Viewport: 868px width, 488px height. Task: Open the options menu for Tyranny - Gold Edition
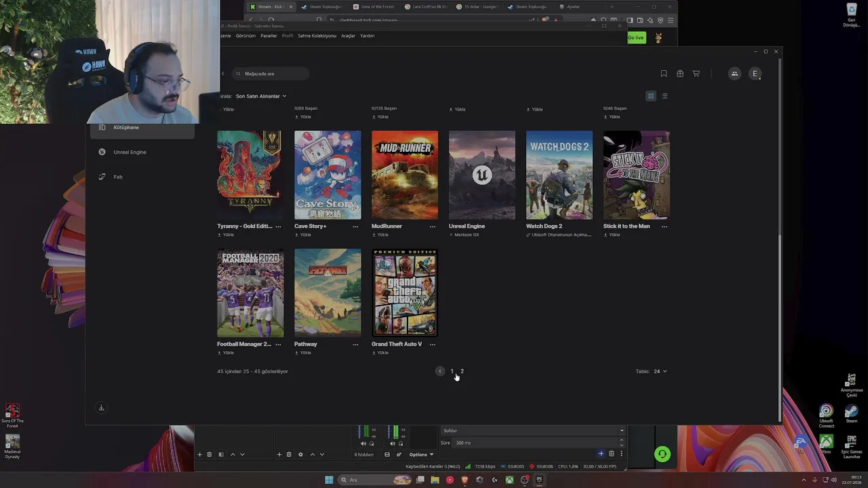(278, 226)
